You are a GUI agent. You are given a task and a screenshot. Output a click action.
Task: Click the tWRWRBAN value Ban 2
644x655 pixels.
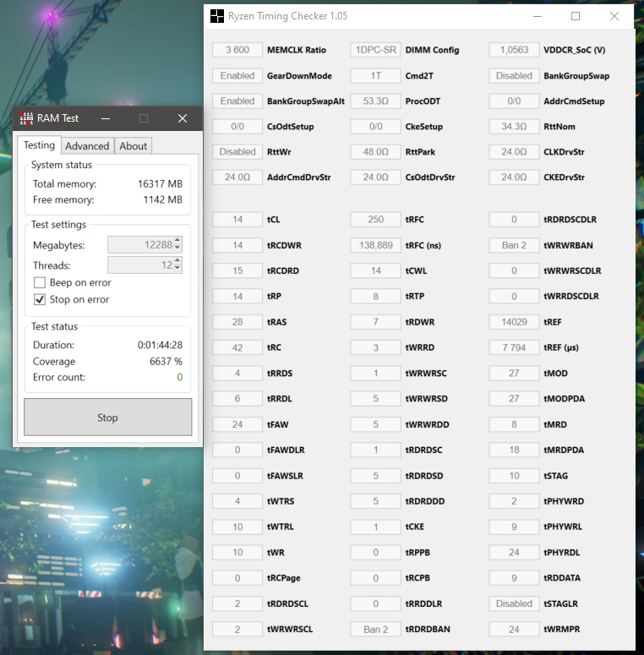(x=514, y=245)
